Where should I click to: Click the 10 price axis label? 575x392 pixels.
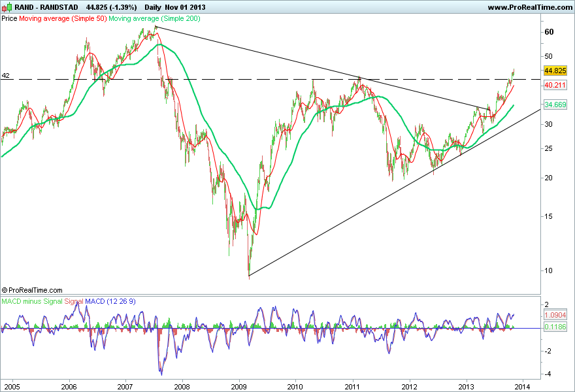point(548,270)
